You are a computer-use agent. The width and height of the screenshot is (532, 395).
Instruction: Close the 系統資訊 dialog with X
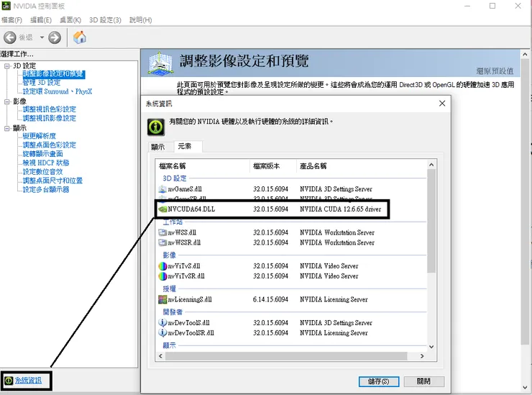click(x=442, y=104)
